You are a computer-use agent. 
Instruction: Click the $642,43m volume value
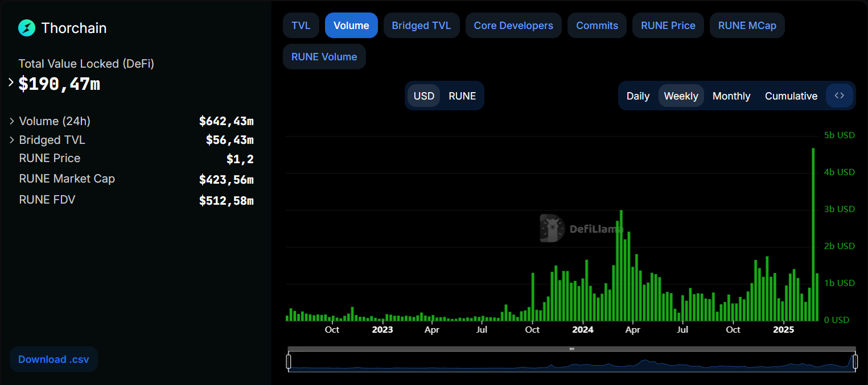coord(227,121)
